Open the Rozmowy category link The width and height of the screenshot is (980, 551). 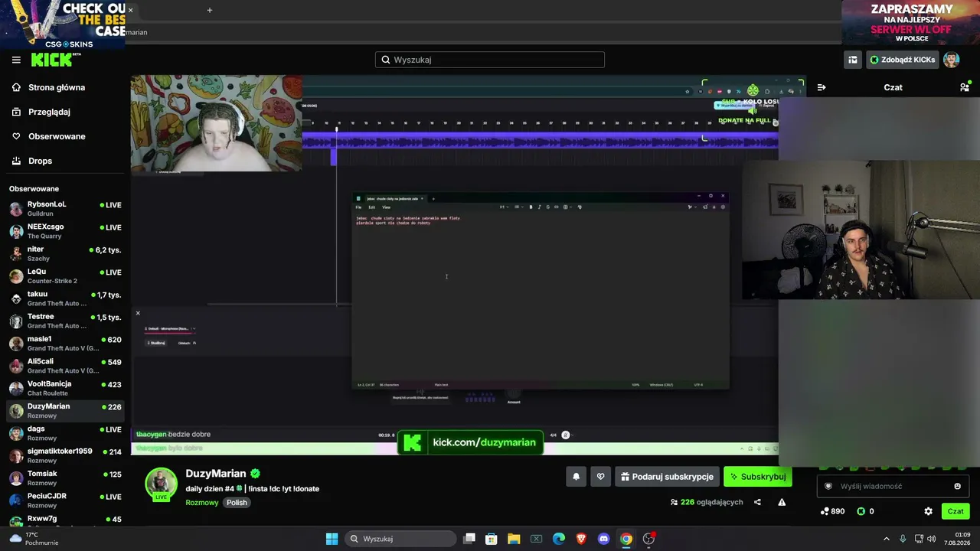click(202, 503)
